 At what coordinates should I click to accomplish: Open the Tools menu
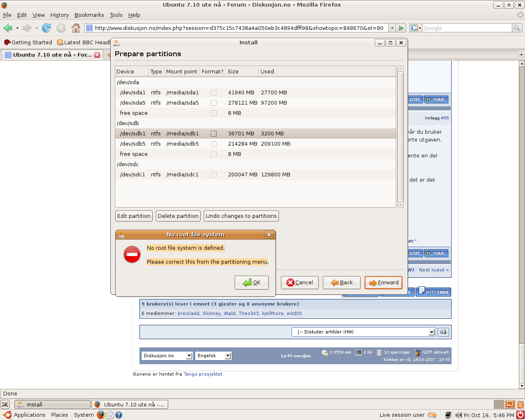coord(116,15)
